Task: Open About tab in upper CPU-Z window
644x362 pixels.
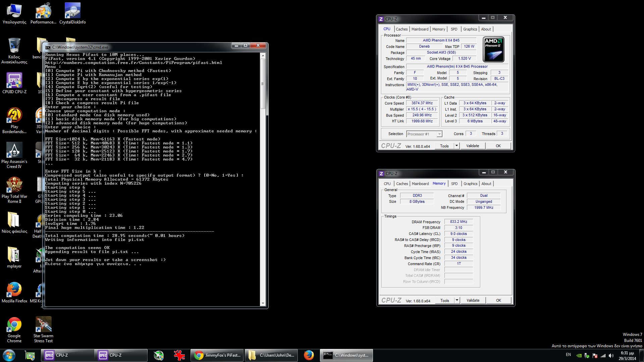Action: 486,29
